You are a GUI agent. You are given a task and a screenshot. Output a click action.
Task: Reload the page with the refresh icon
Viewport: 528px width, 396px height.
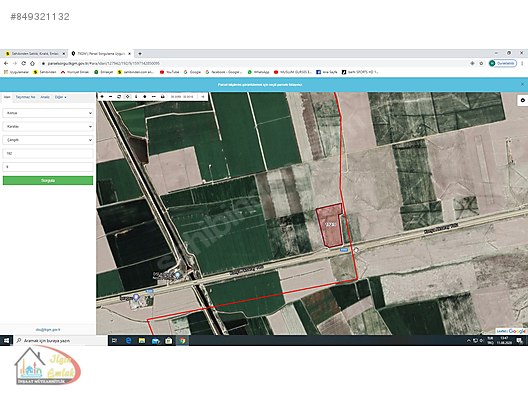24,63
